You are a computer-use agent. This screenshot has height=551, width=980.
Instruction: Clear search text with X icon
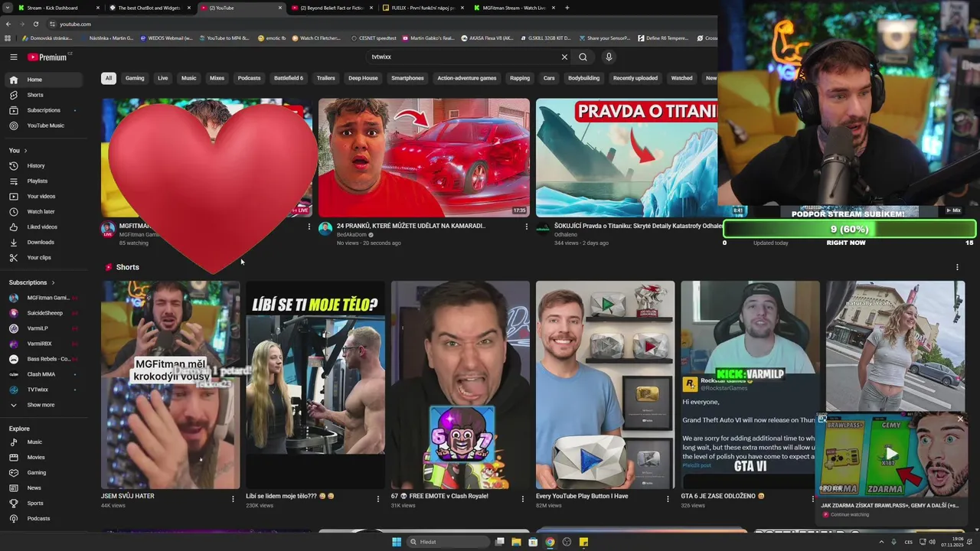(x=564, y=57)
